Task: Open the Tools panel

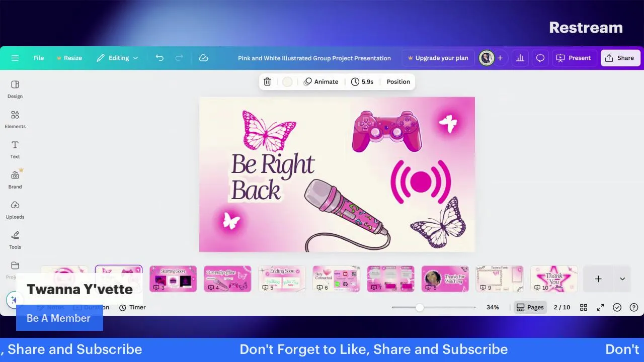Action: 15,240
